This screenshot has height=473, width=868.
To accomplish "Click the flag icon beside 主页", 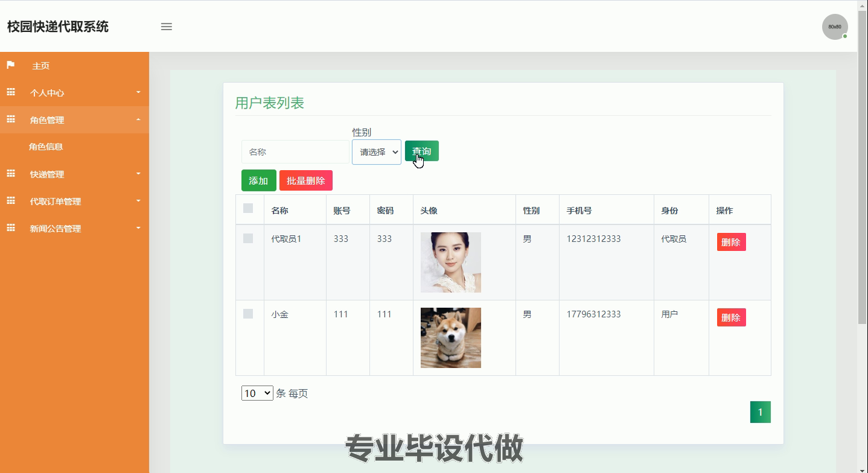I will [10, 65].
